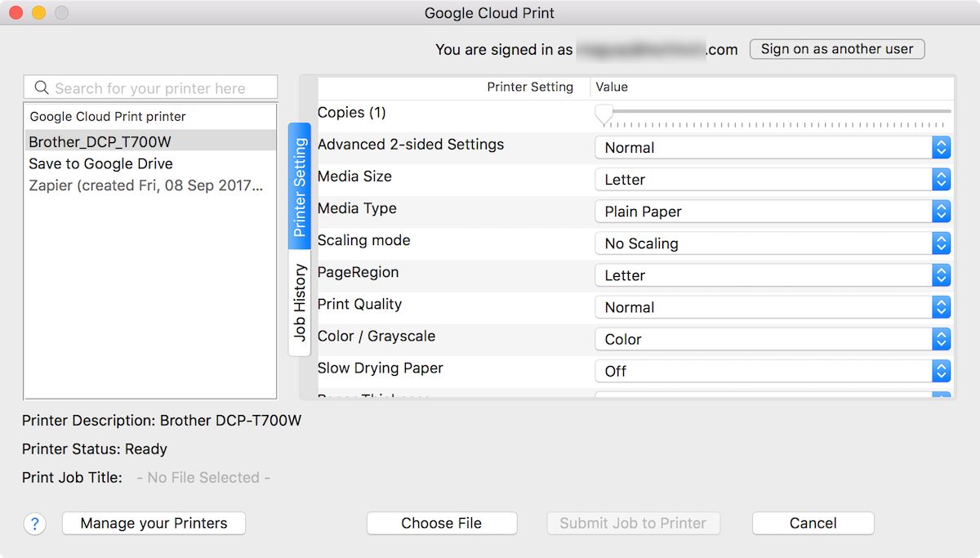Click the blue help question mark icon
This screenshot has height=558, width=980.
[34, 524]
